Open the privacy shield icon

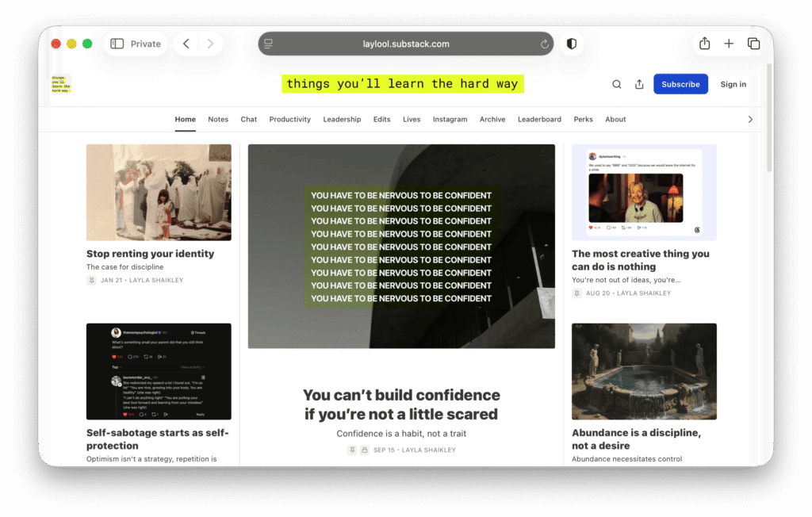pyautogui.click(x=572, y=44)
